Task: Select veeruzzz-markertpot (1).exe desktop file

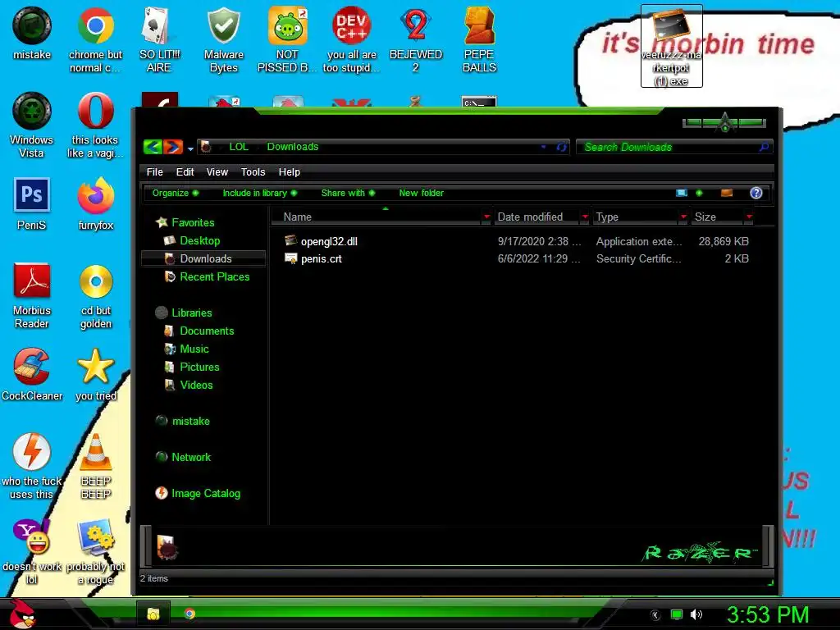Action: click(x=671, y=46)
